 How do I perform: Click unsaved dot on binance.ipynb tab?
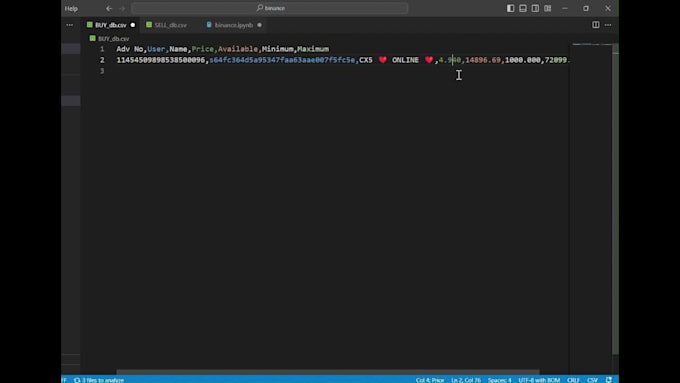[x=259, y=25]
